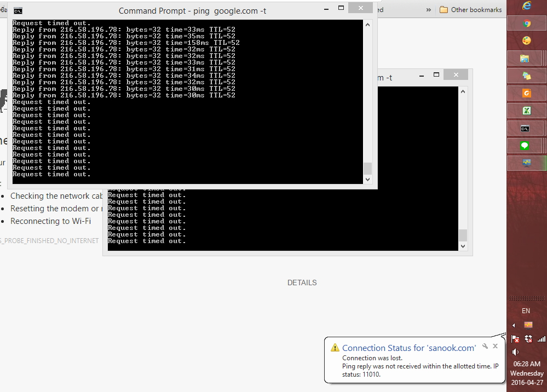Open the notification balloon wrench options icon
This screenshot has width=547, height=392.
click(485, 347)
